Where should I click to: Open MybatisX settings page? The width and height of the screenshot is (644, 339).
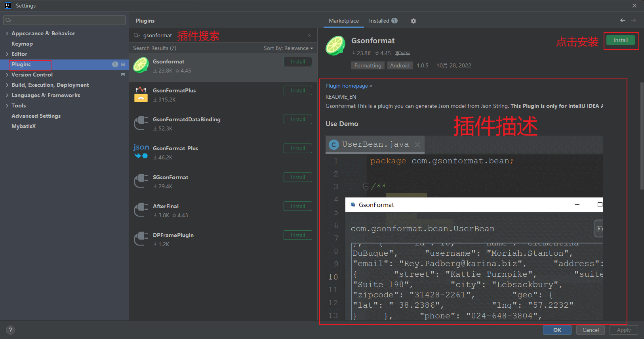[23, 126]
